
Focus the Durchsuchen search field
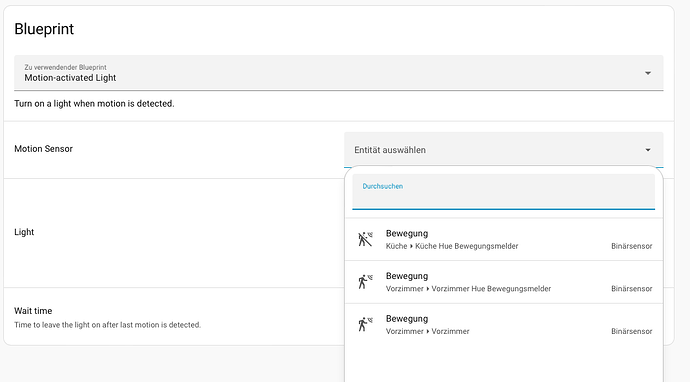503,192
